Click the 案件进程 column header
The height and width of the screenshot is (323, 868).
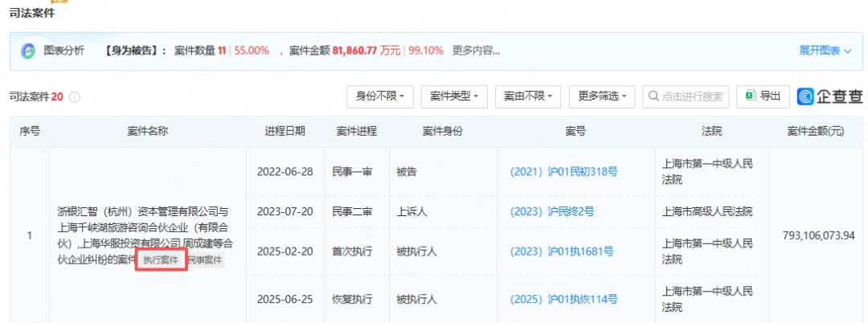[x=357, y=132]
